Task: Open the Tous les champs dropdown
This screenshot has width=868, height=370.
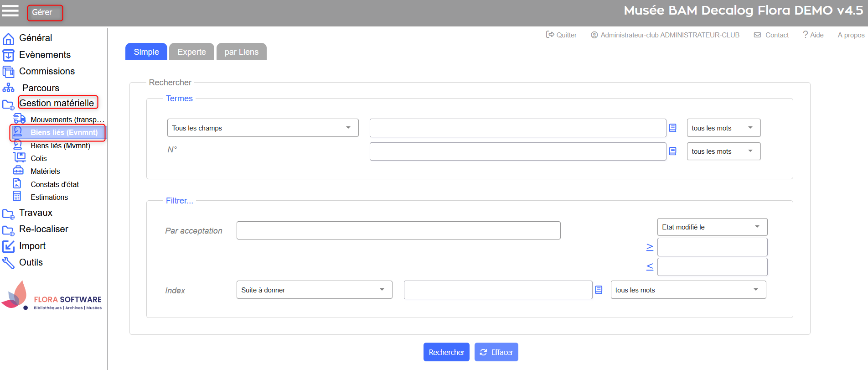Action: tap(263, 128)
